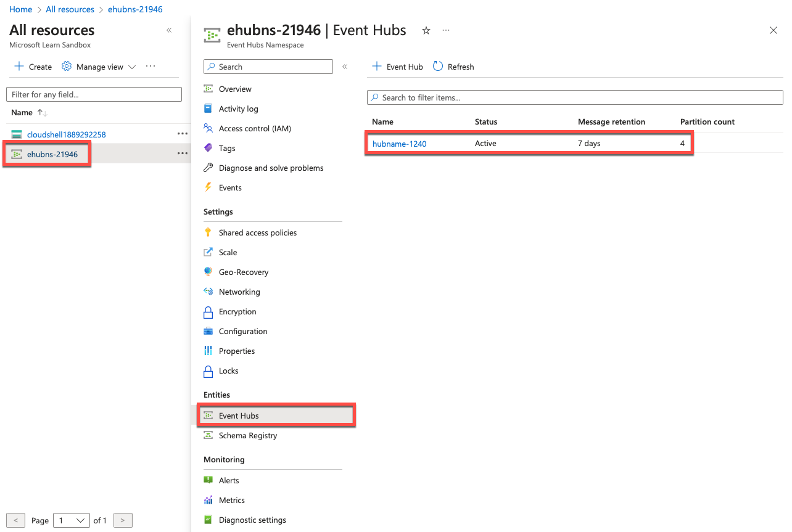Click the Access control (IAM) people icon
The image size is (792, 532).
208,128
